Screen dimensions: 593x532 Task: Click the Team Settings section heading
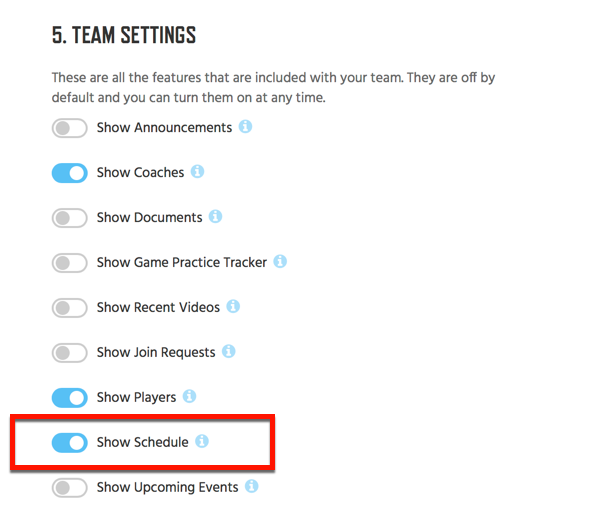pos(124,35)
